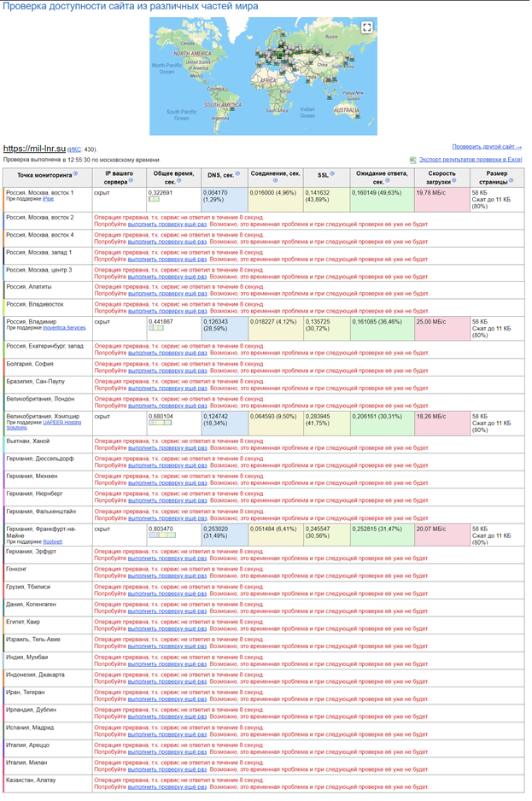532x801 pixels.
Task: Retry check link in Казахстан, Алатау row
Action: coord(167,787)
